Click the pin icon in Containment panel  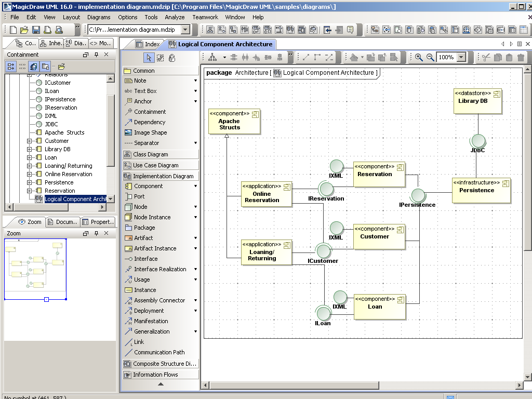[x=96, y=55]
